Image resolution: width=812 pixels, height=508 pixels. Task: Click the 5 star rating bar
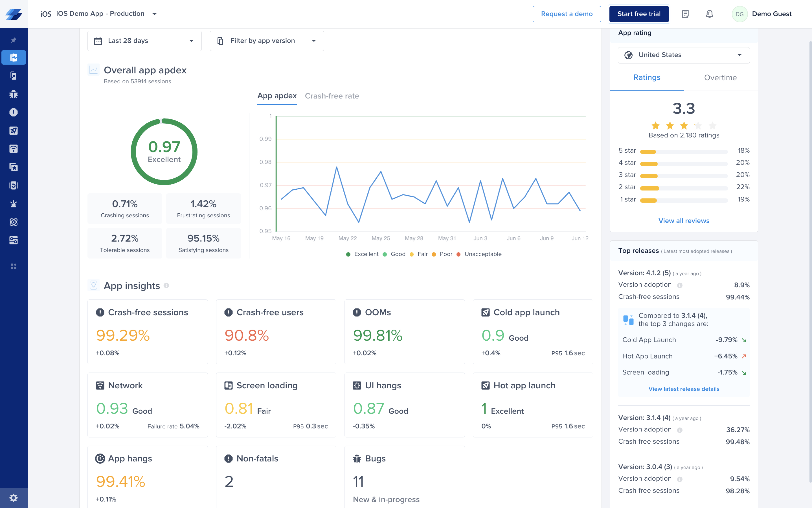point(683,152)
